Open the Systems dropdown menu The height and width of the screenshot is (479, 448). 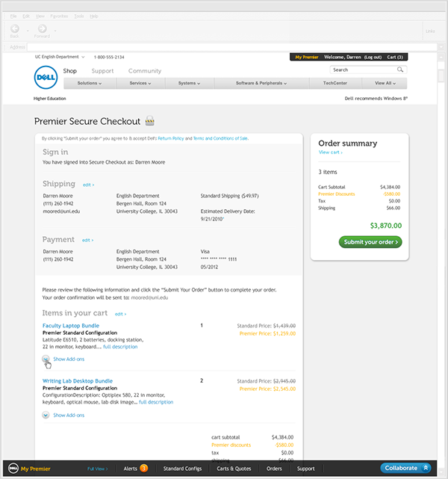(x=189, y=83)
